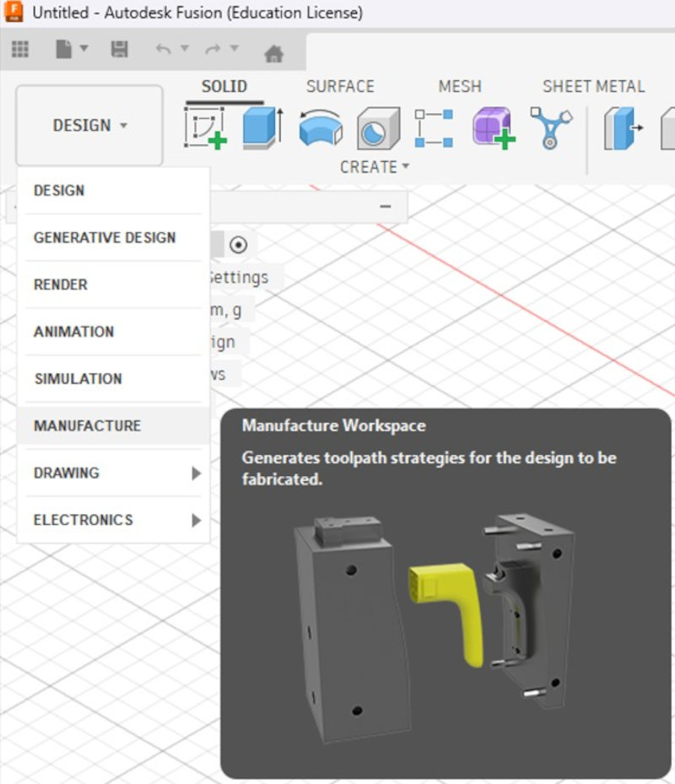
Task: Expand the DRAWING submenu arrow
Action: 197,473
